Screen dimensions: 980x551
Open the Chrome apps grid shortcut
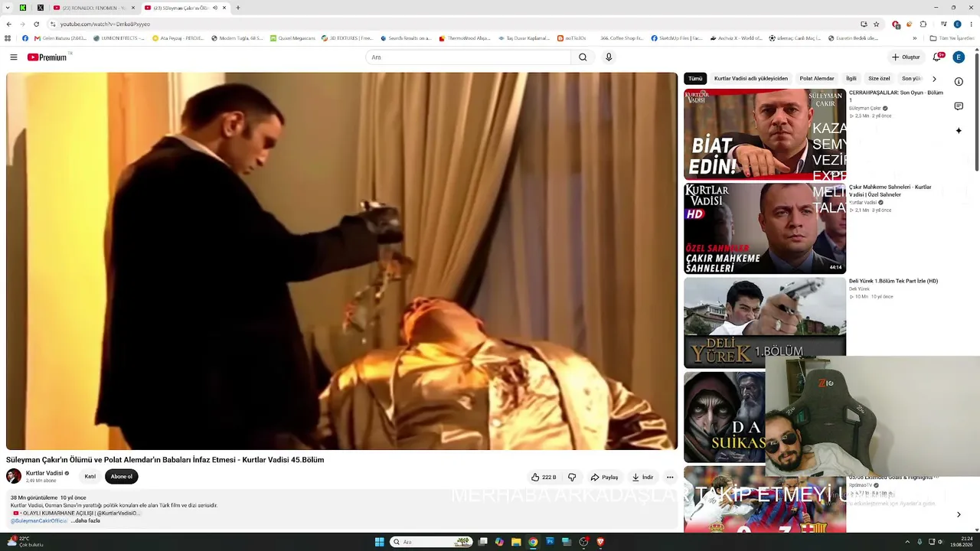click(x=8, y=38)
